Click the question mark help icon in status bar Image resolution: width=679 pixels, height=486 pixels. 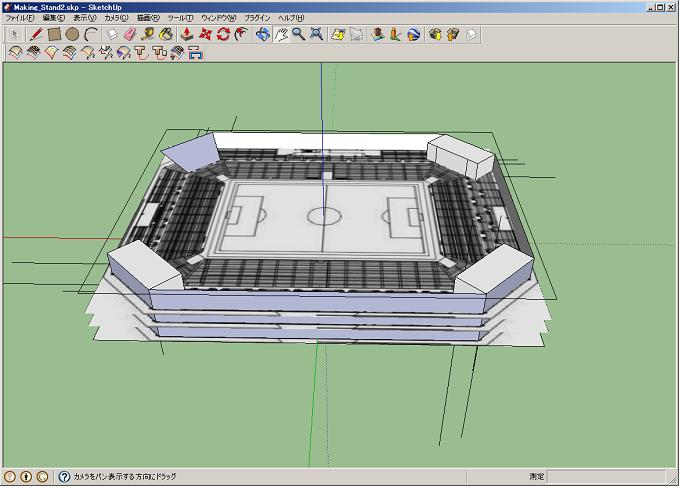(64, 477)
